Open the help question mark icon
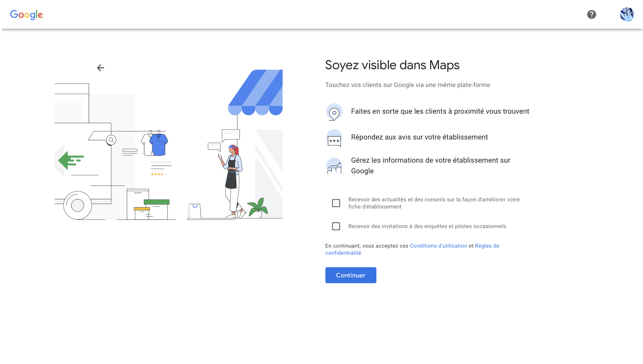The image size is (643, 364). (591, 14)
